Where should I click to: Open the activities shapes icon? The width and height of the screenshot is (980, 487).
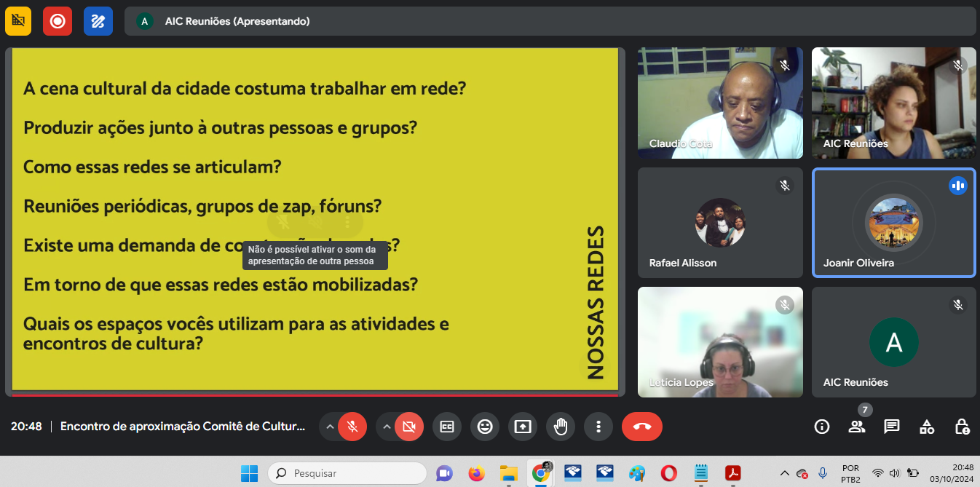tap(927, 427)
